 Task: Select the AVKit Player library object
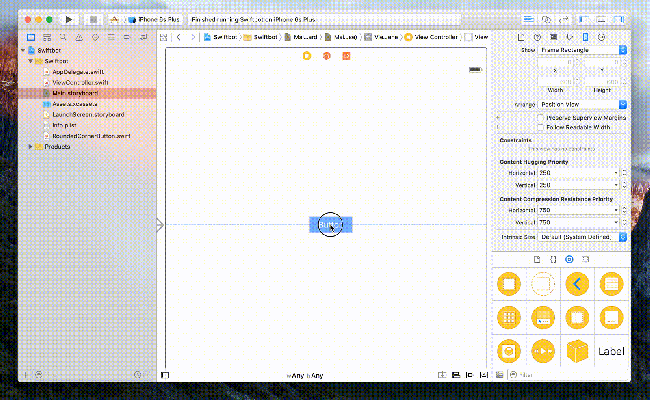543,351
